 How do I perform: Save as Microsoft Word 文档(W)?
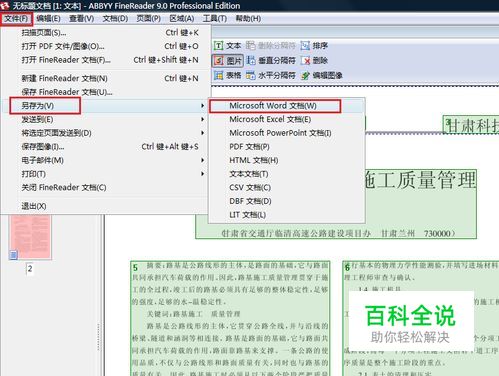(287, 106)
